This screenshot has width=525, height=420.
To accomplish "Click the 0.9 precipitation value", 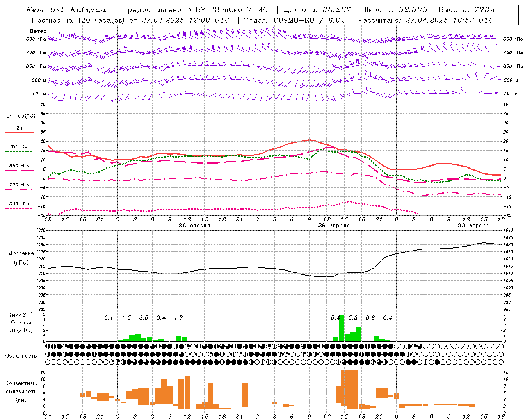I will (x=370, y=318).
